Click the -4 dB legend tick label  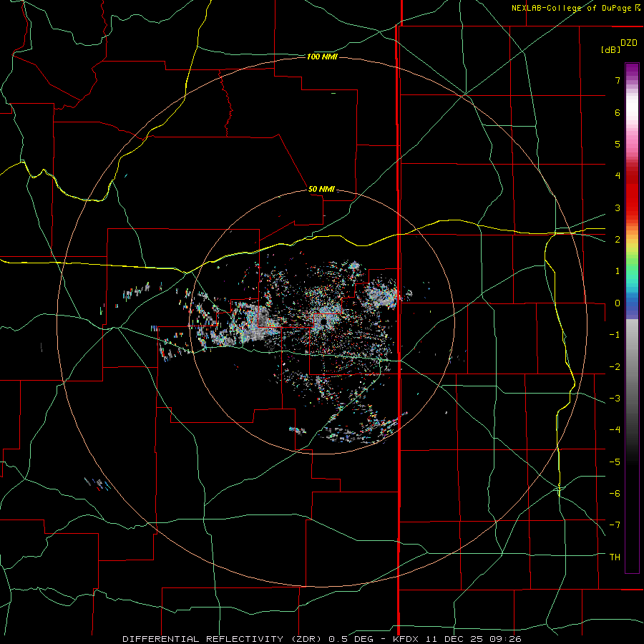click(x=615, y=429)
